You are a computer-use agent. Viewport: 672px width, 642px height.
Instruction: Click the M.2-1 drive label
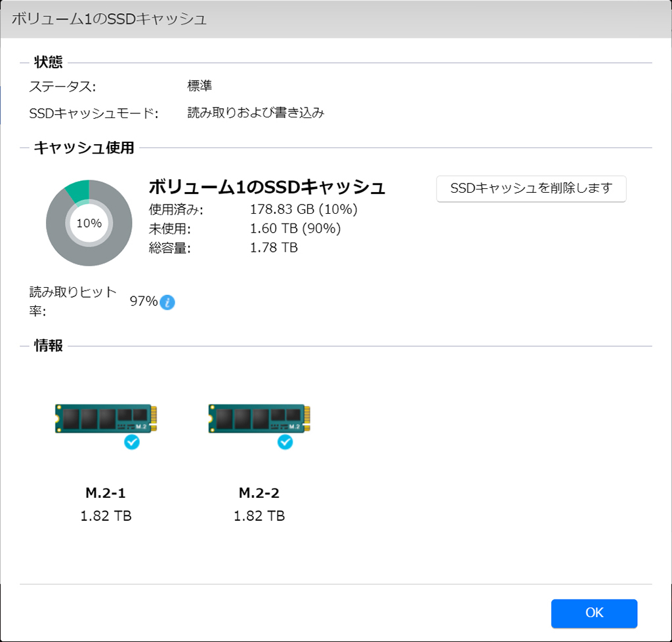coord(106,493)
